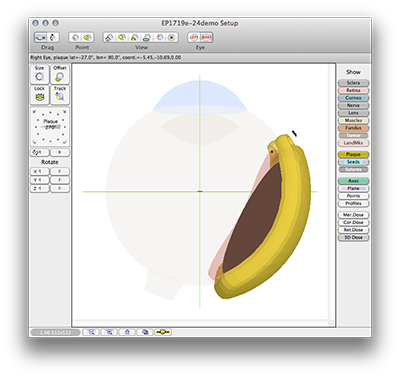Screen dimensions: 400x377
Task: Toggle Points display
Action: [x=353, y=196]
